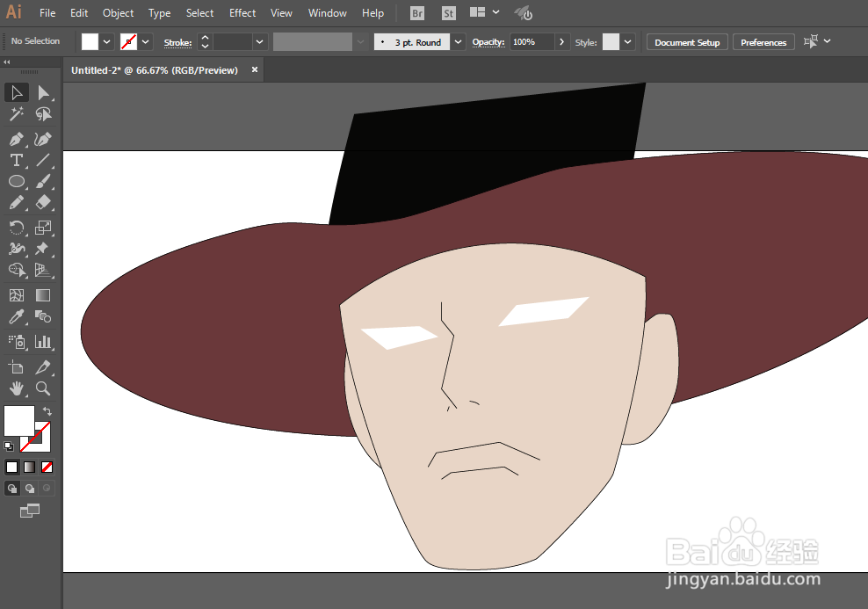Set the paint mode to None
Image resolution: width=868 pixels, height=609 pixels.
47,467
